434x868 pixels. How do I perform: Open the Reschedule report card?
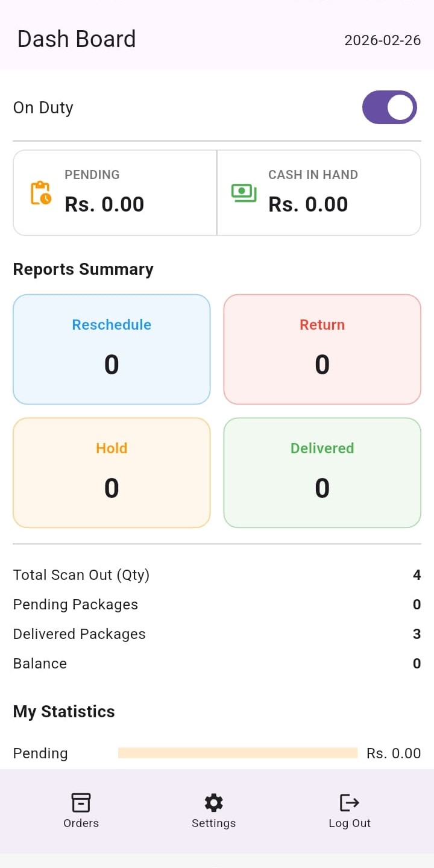pyautogui.click(x=112, y=348)
